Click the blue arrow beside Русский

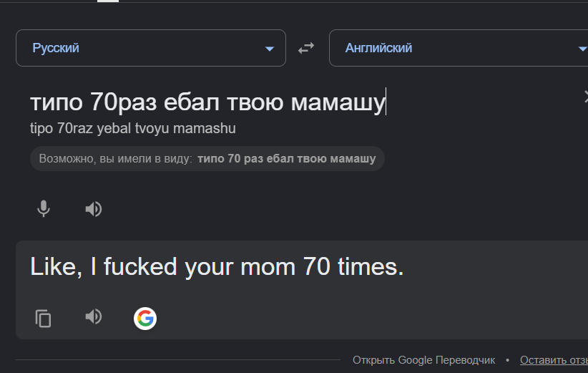click(x=270, y=49)
